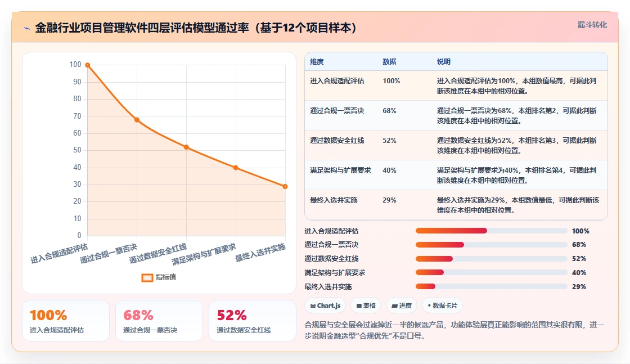Select the Chart.js tag

coord(325,305)
